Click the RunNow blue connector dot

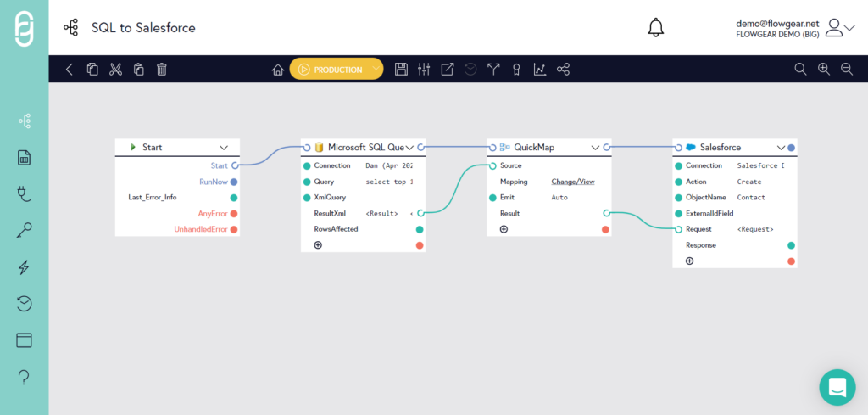(x=234, y=182)
